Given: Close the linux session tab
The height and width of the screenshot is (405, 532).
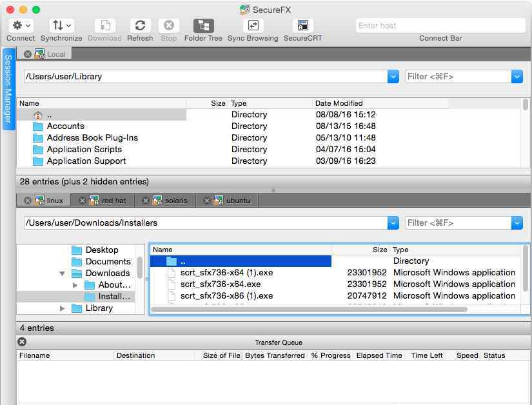Looking at the screenshot, I should tap(28, 201).
